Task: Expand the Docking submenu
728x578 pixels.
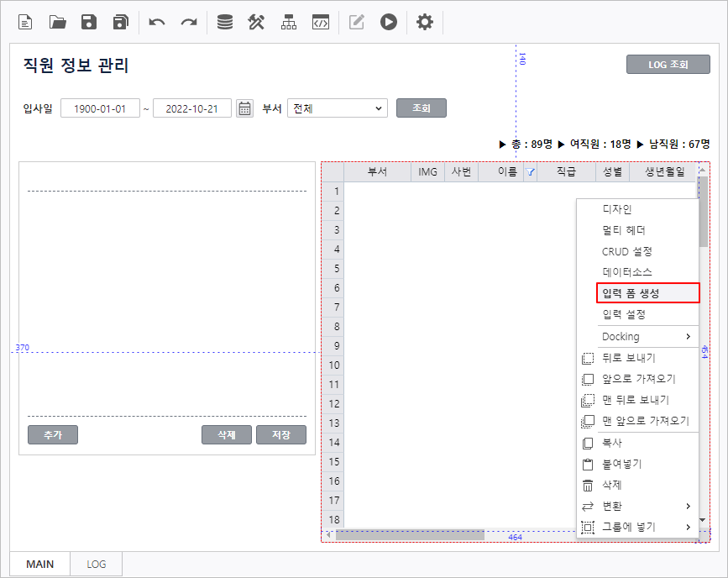Action: coord(647,336)
